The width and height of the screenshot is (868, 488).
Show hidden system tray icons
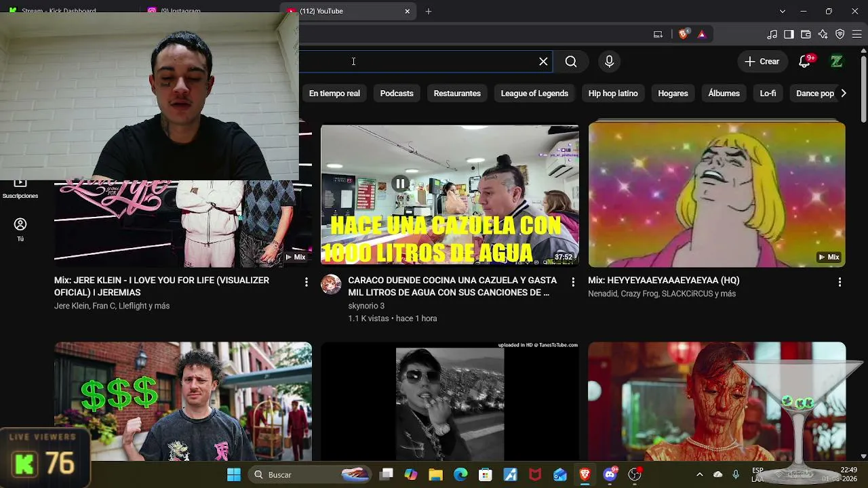click(700, 474)
